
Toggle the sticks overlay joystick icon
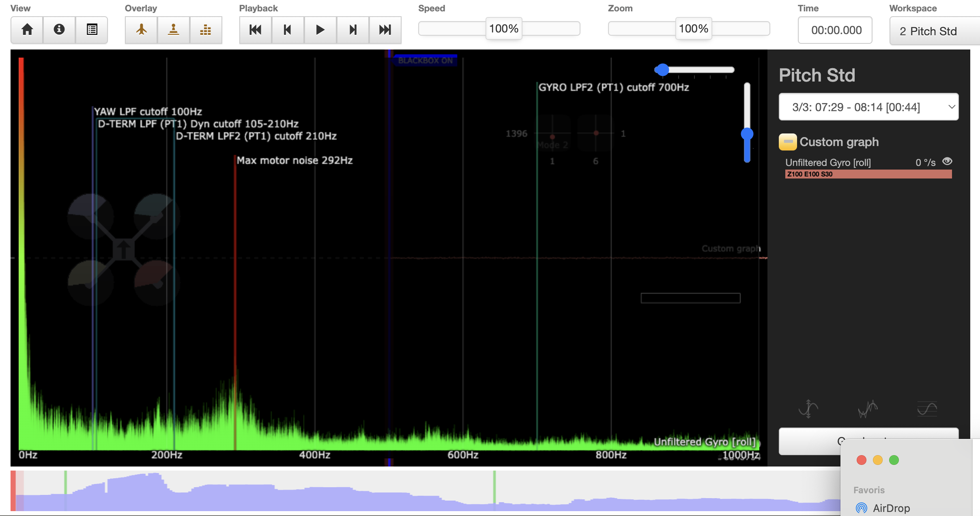[174, 30]
